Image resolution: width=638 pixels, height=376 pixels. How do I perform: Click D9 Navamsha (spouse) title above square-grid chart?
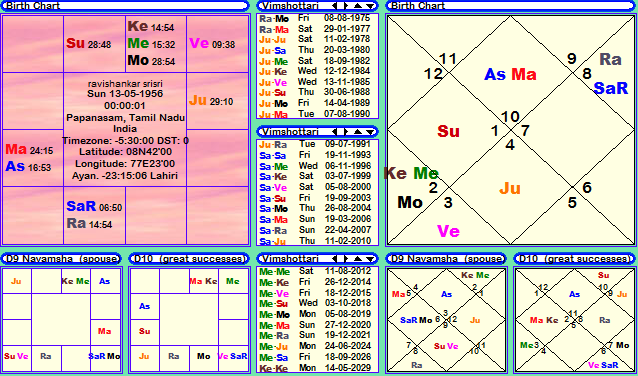[61, 259]
